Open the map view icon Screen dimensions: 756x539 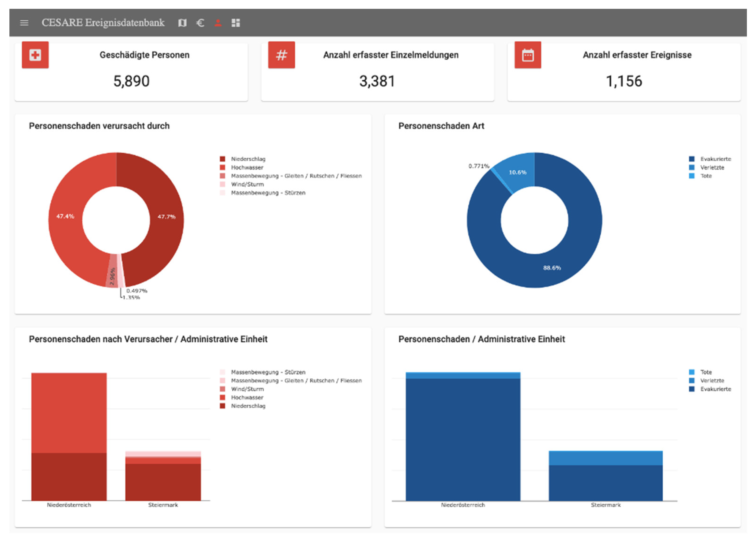click(182, 23)
